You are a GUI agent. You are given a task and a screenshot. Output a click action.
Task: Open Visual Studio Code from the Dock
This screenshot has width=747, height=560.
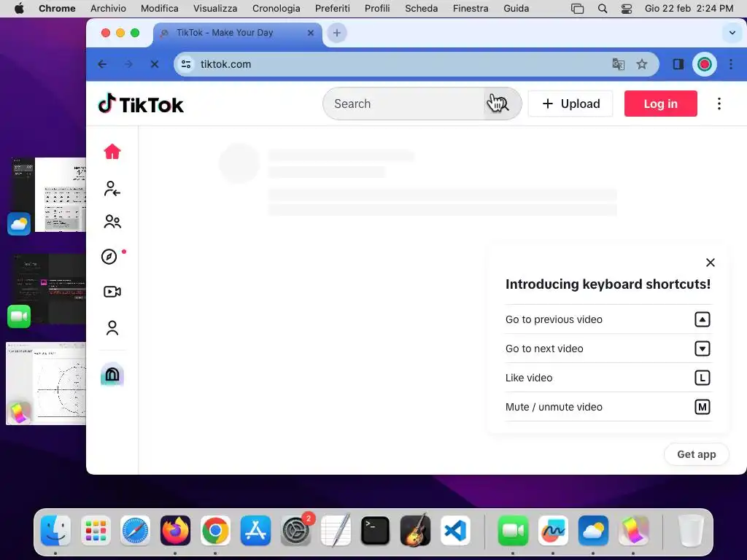(455, 531)
